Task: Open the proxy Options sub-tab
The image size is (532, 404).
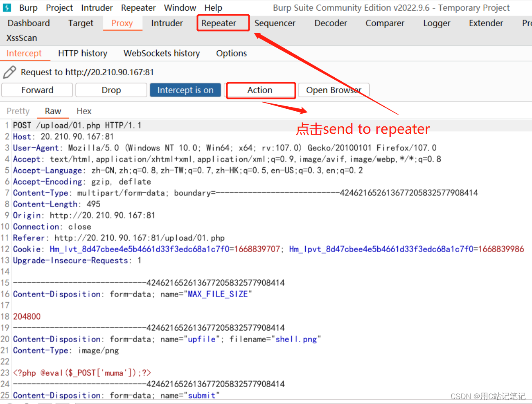Action: [x=232, y=54]
